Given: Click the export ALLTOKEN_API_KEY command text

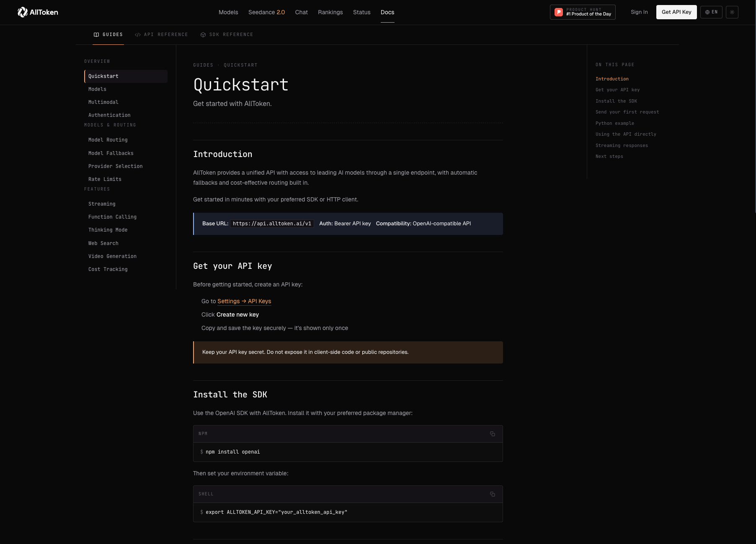Looking at the screenshot, I should (x=276, y=512).
